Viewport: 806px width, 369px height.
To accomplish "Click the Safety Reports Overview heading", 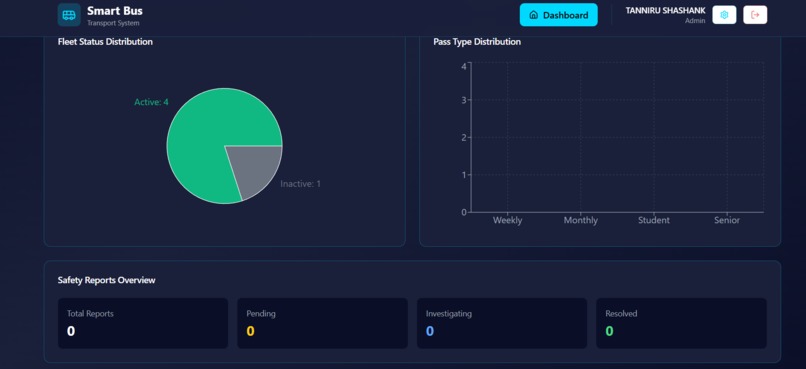I will [x=106, y=281].
